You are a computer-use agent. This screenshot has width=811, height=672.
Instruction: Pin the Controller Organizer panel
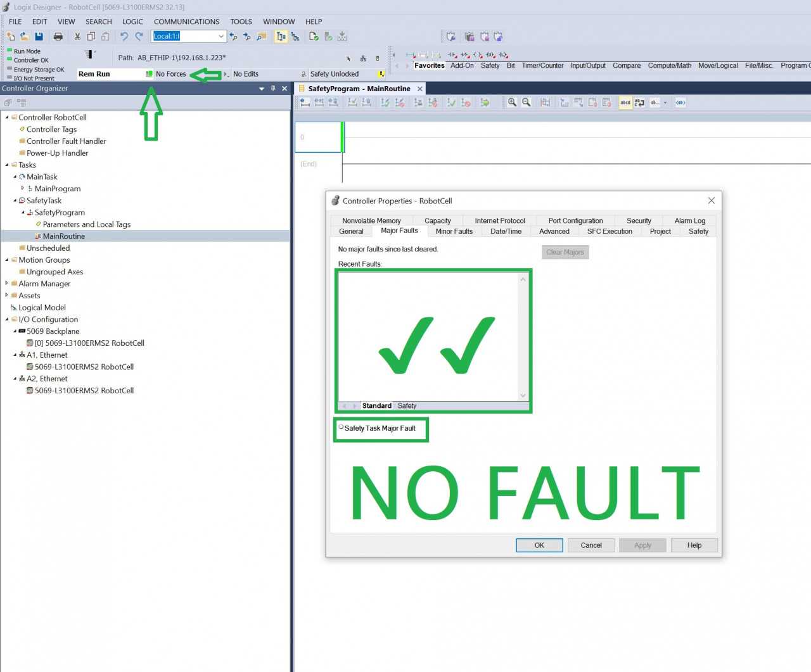click(273, 89)
